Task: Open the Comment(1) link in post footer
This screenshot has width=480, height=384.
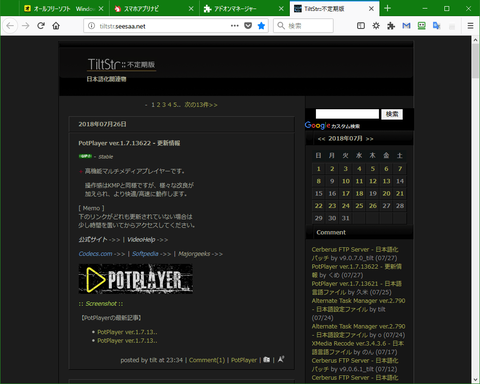Action: (x=207, y=360)
